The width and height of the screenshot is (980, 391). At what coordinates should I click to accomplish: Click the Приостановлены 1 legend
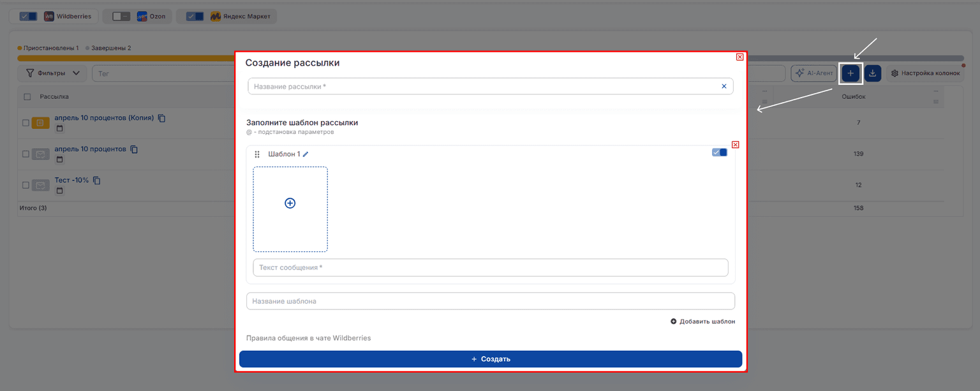pos(48,48)
